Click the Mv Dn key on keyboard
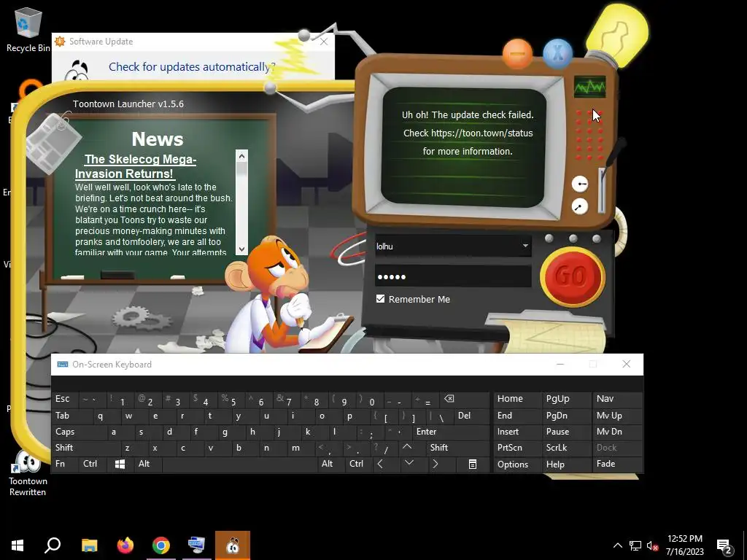Image resolution: width=747 pixels, height=560 pixels. [618, 432]
